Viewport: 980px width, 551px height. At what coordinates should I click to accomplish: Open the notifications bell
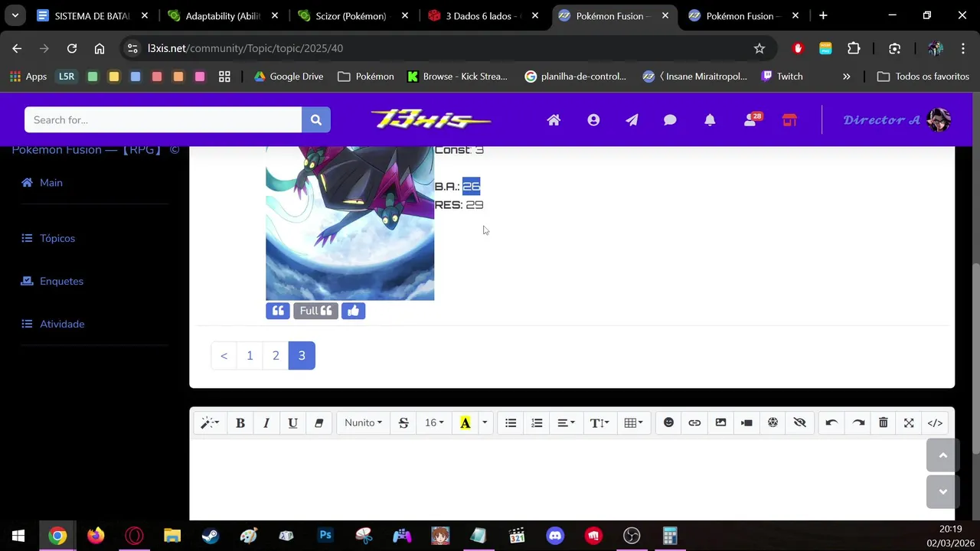[x=710, y=120]
